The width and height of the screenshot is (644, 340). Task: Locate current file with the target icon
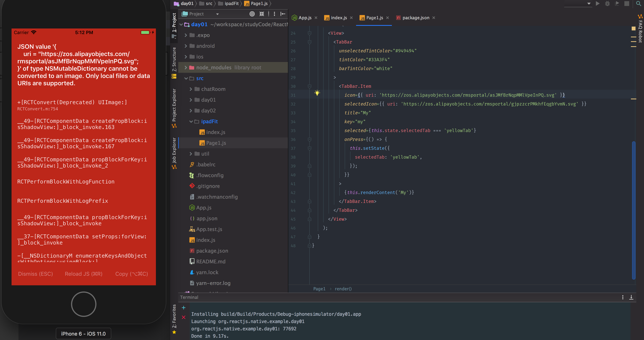point(252,14)
